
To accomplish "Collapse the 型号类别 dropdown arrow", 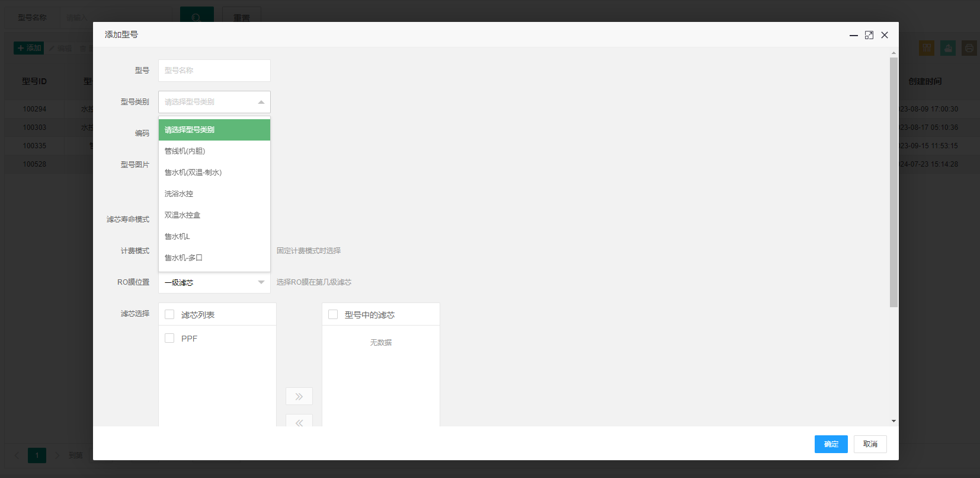I will point(261,102).
